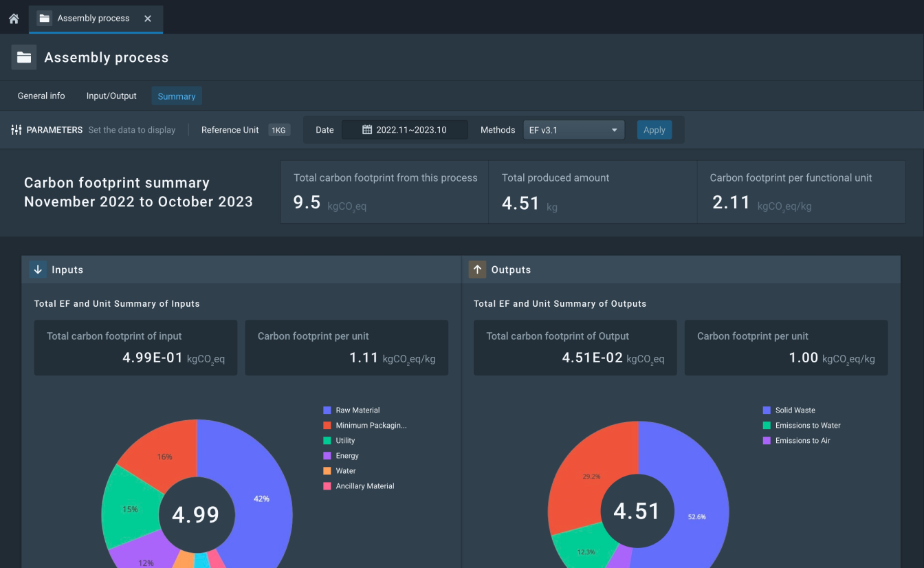
Task: Select the Summary tab
Action: pyautogui.click(x=177, y=96)
